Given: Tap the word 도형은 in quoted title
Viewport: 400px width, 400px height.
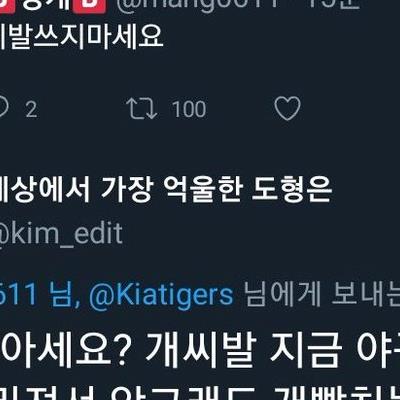Looking at the screenshot, I should pos(292,190).
